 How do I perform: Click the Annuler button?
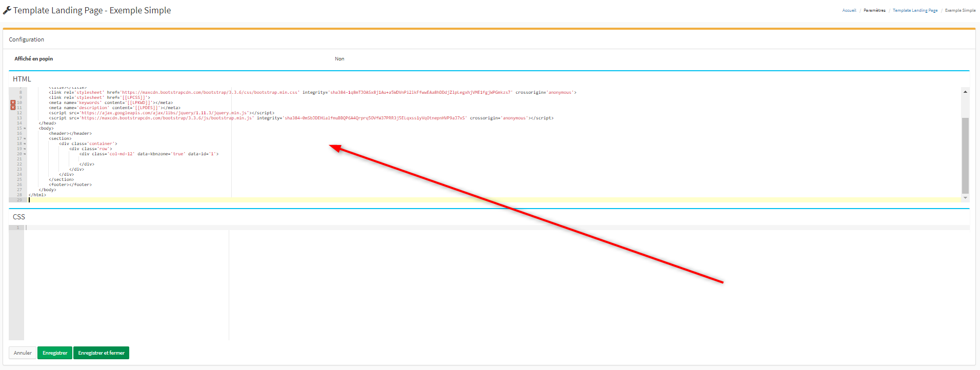[x=23, y=353]
